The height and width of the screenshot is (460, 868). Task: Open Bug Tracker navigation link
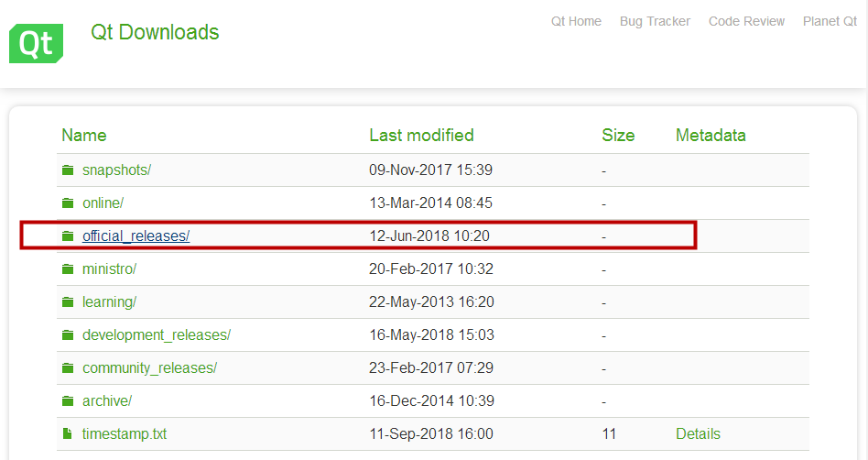point(655,22)
